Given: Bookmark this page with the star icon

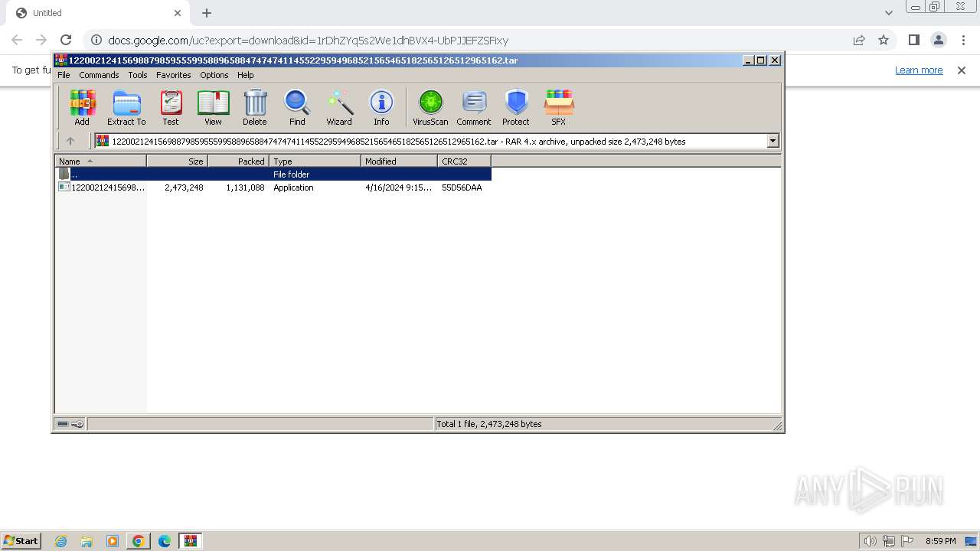Looking at the screenshot, I should pyautogui.click(x=884, y=40).
